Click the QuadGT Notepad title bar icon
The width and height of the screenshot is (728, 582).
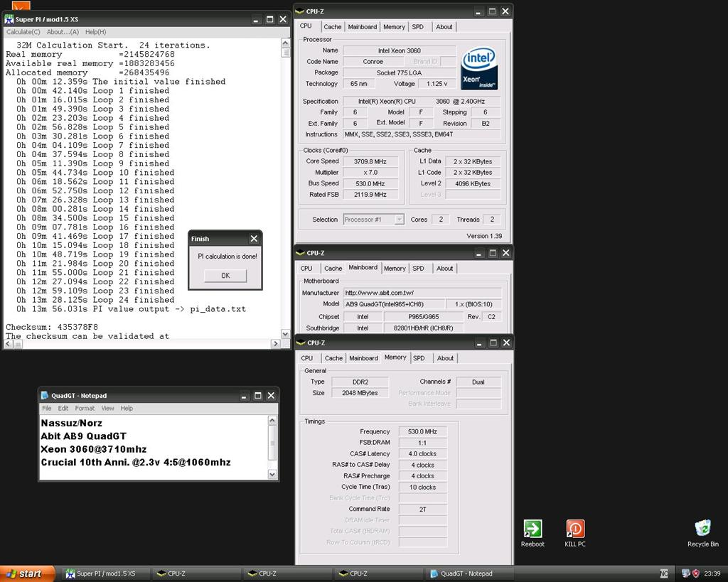[x=45, y=395]
